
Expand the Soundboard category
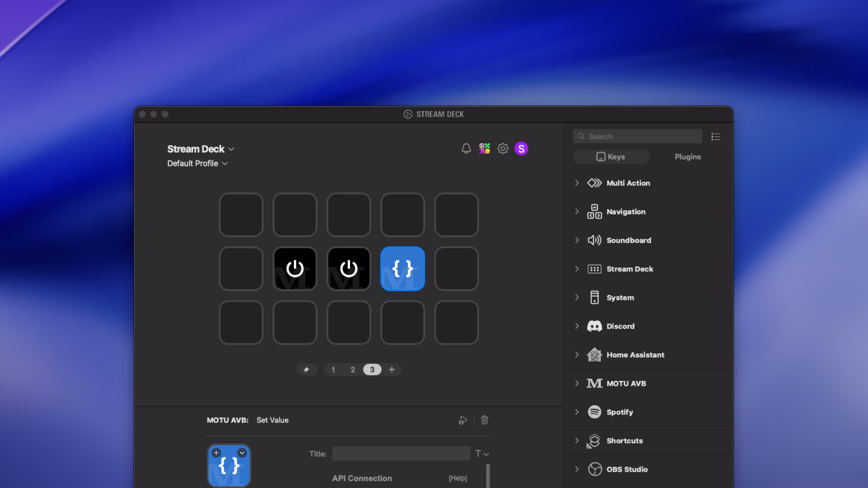(577, 240)
